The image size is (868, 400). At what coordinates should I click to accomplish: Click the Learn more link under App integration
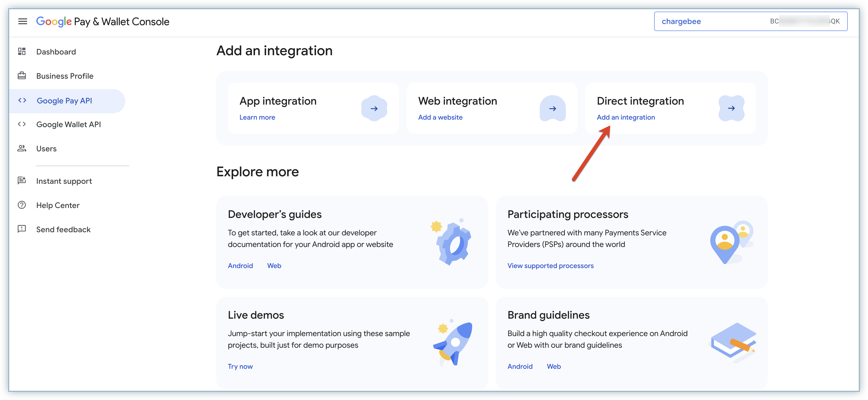pos(257,117)
